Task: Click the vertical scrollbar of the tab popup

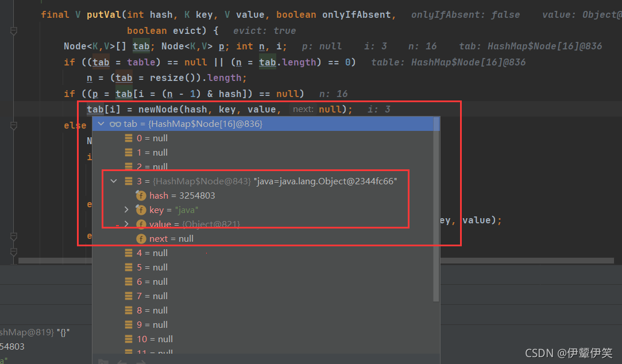Action: 436,209
